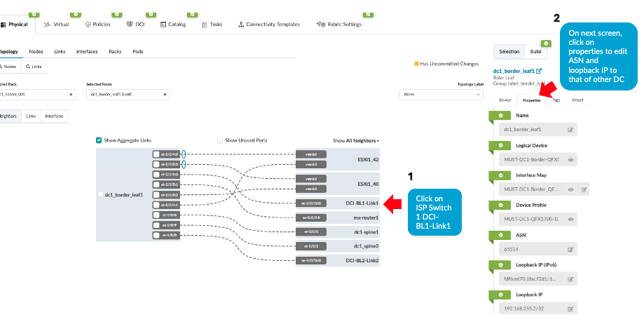Open dc1_border_leaf1 external link icon
This screenshot has height=336, width=644.
[x=539, y=71]
